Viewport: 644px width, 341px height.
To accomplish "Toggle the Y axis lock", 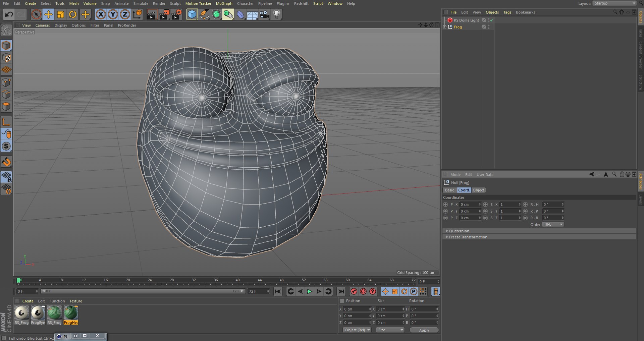I will pyautogui.click(x=113, y=14).
